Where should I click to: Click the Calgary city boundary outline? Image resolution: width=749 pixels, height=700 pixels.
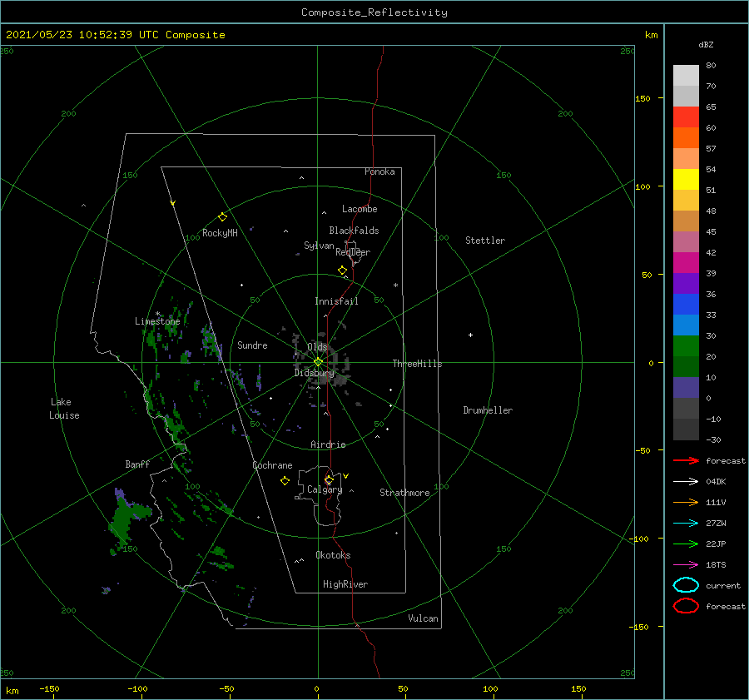pos(319,495)
